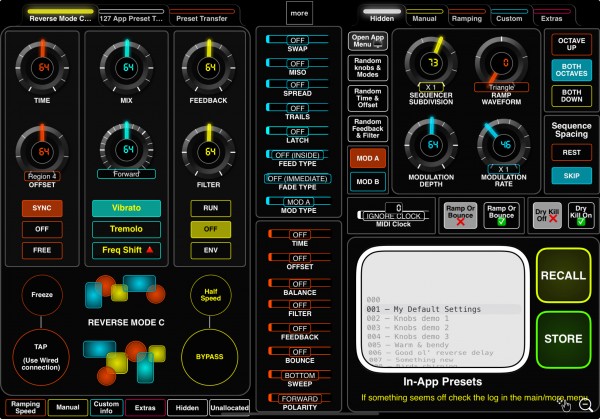Select the Vibrato mode

[x=126, y=208]
